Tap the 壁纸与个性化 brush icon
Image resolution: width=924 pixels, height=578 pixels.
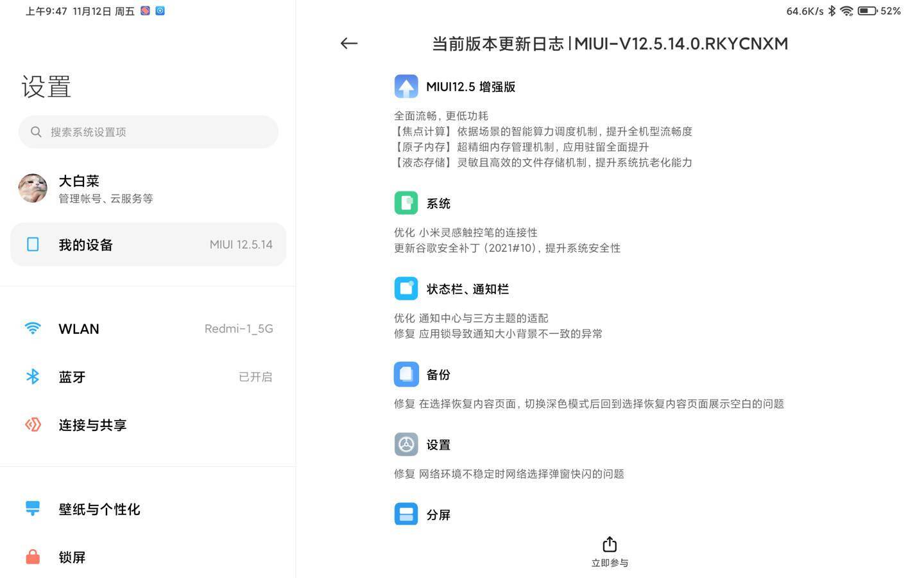(33, 509)
